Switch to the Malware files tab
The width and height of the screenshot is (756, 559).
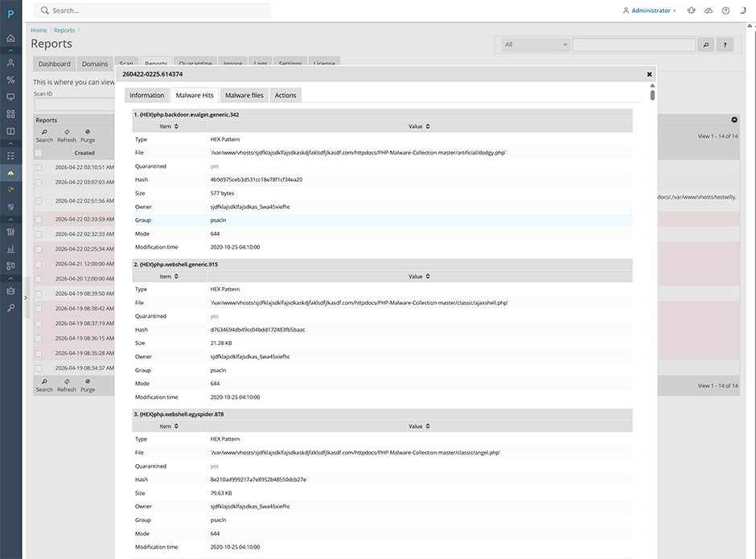(x=244, y=96)
